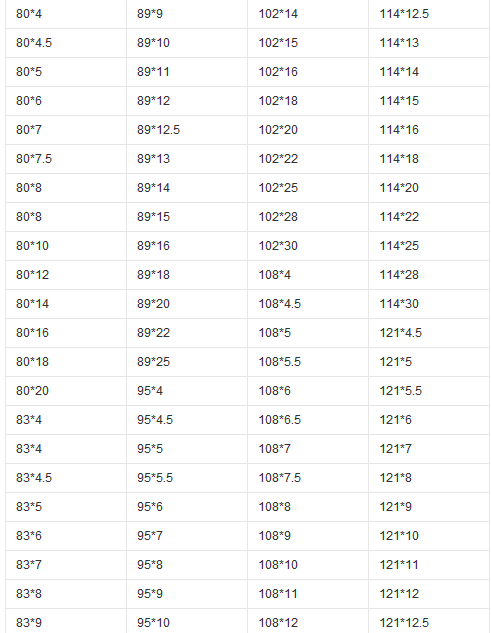491x633 pixels.
Task: Select the 95*4 cell
Action: [187, 391]
